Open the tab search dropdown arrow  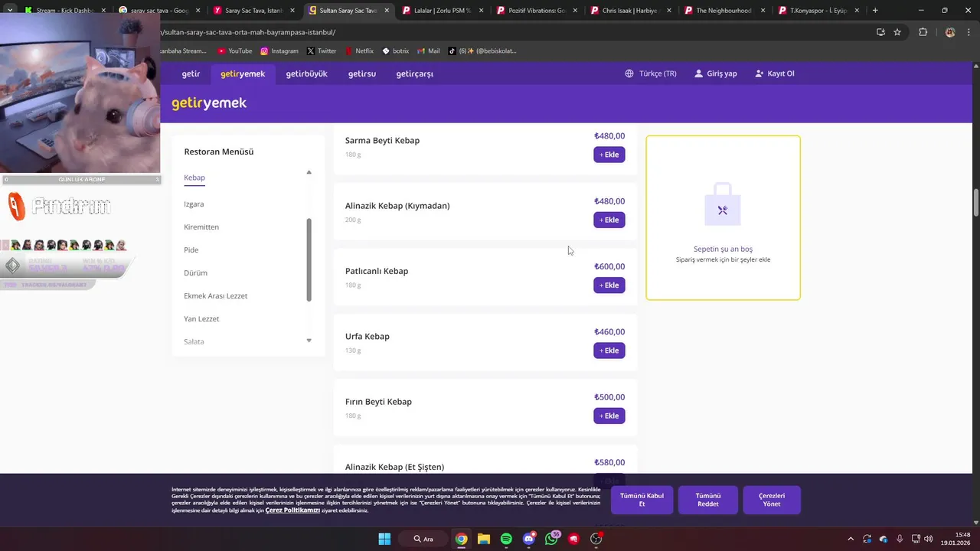click(9, 11)
